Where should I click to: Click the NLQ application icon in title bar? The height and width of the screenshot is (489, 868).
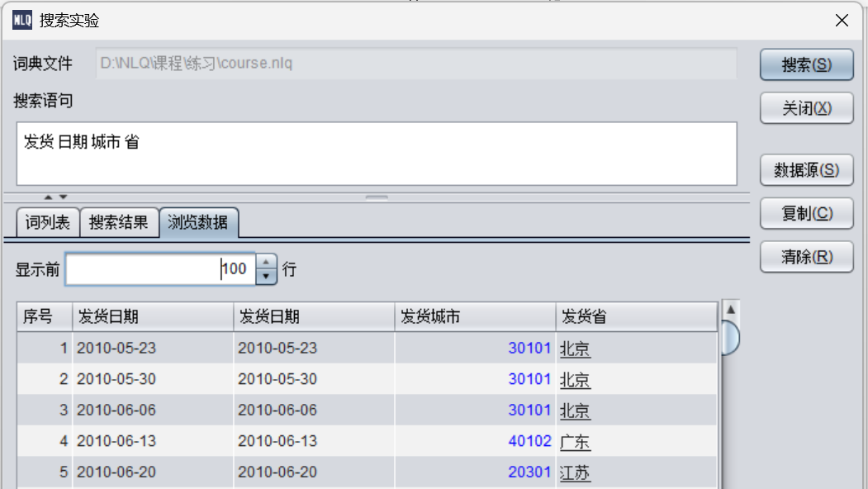click(22, 21)
